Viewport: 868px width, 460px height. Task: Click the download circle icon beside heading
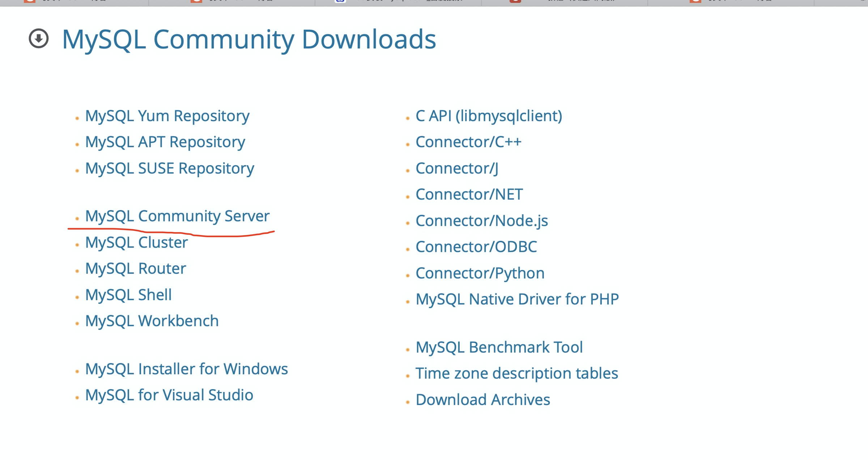point(39,38)
